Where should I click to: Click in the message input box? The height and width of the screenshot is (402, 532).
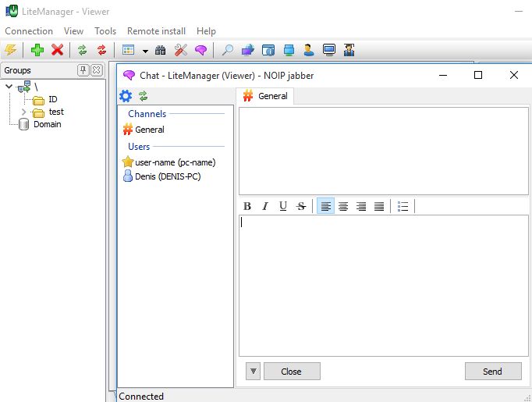tap(384, 286)
